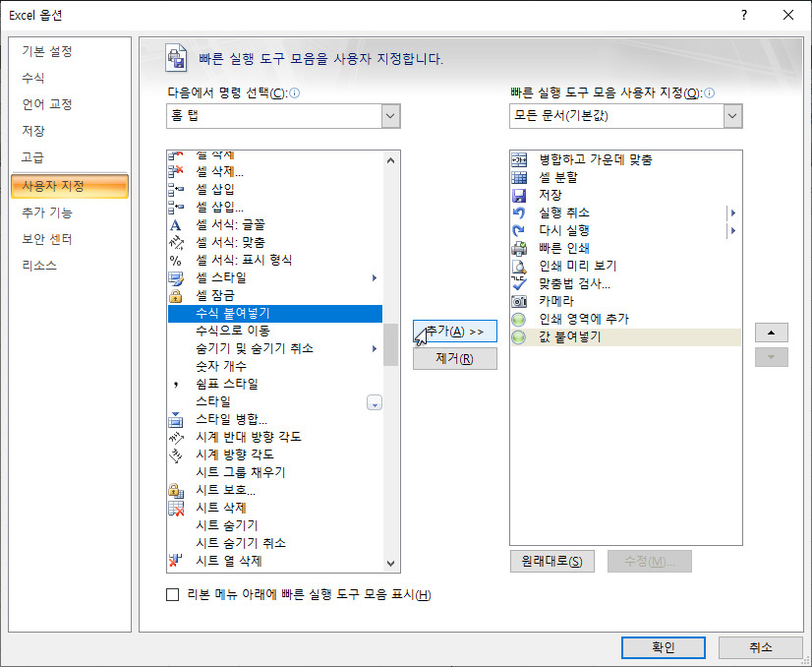Click the comma icon for 쉼표 스타일
The width and height of the screenshot is (812, 667).
tap(176, 384)
